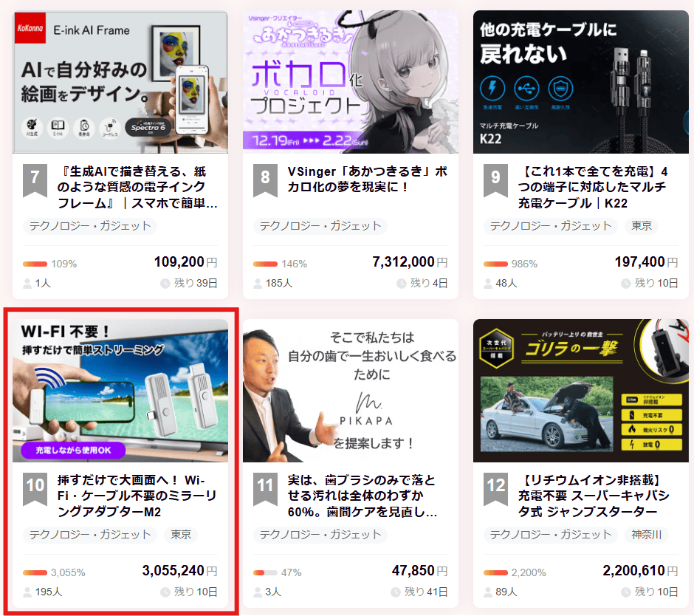The width and height of the screenshot is (694, 616).
Task: Click the rank 10 ribbon badge
Action: pyautogui.click(x=35, y=487)
